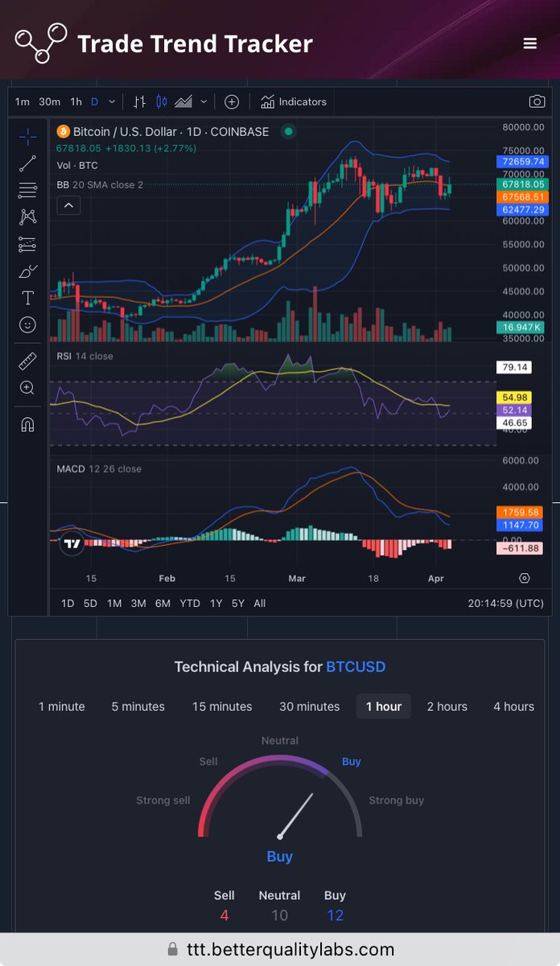Click the -611.88 MACD histogram value label
560x966 pixels.
click(519, 548)
